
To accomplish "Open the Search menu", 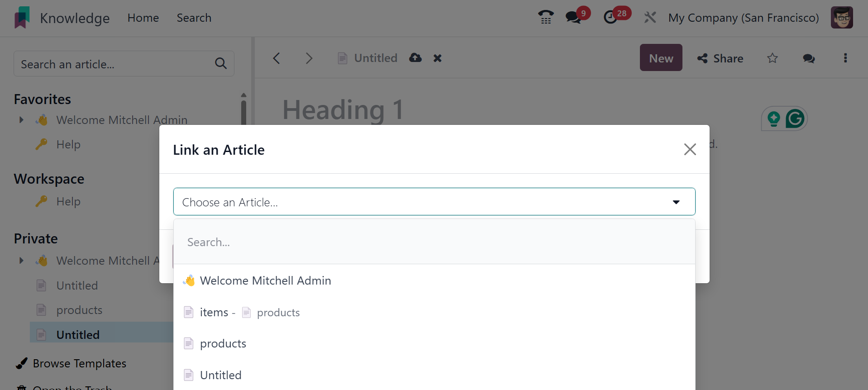I will [194, 18].
